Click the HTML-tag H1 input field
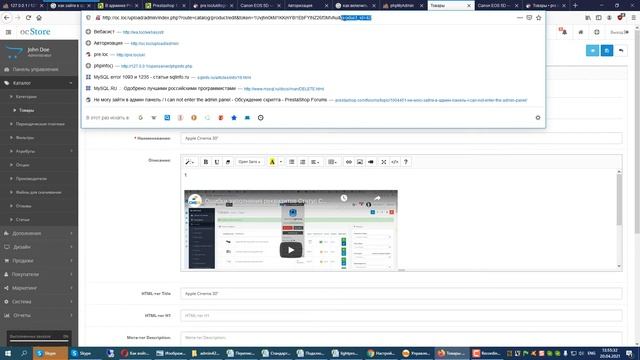 [x=401, y=316]
